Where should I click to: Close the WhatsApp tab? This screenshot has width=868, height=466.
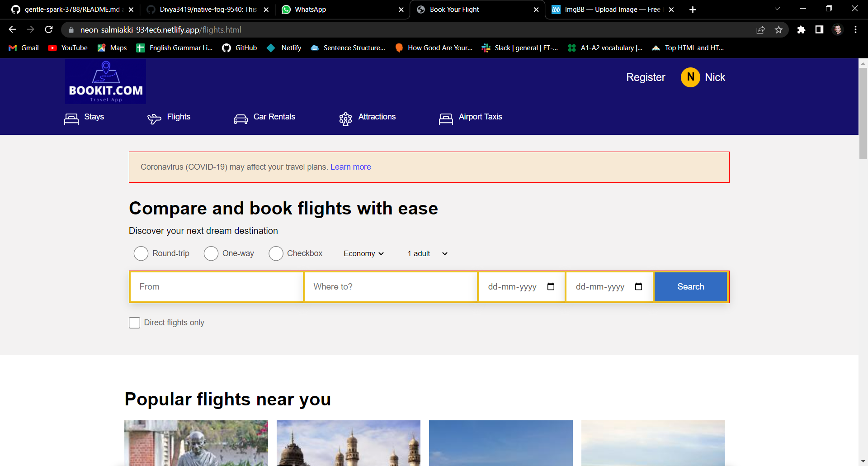point(401,10)
